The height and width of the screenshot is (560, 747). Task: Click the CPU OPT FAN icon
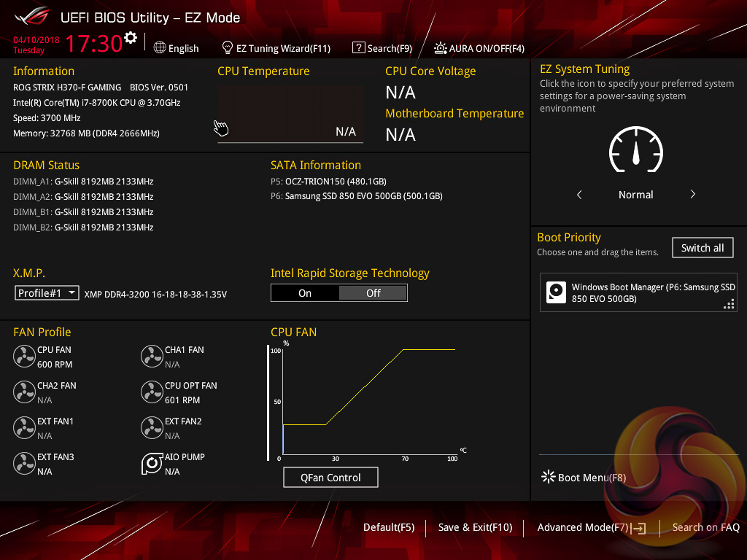click(x=152, y=392)
